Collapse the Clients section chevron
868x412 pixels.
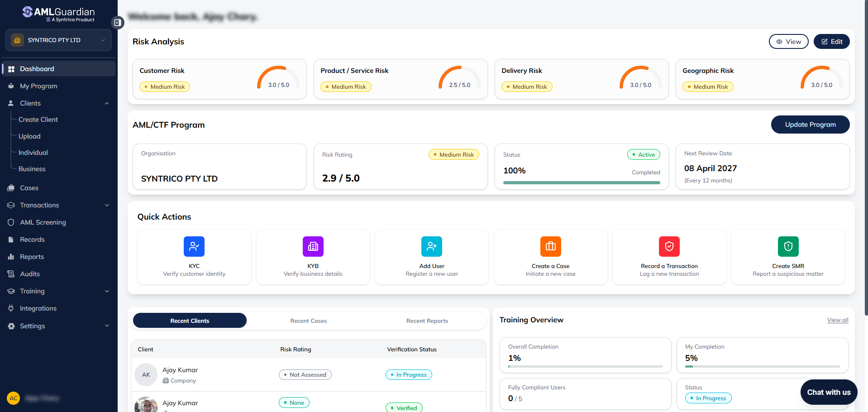(107, 103)
